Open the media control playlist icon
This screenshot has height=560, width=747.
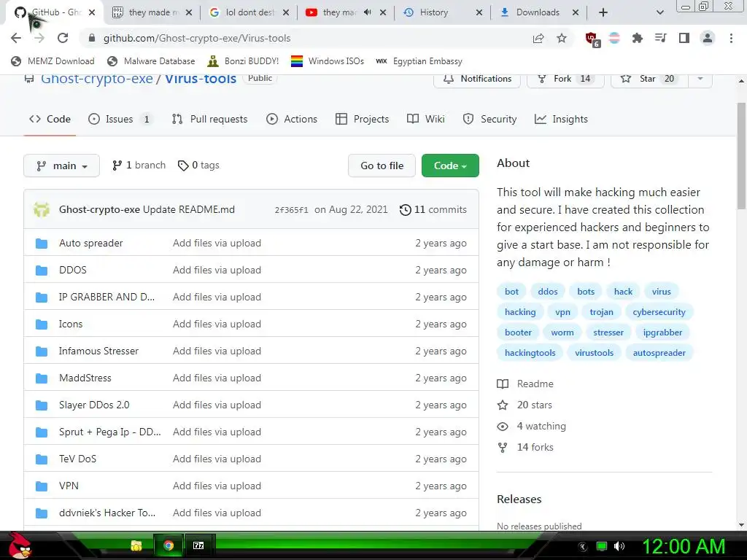[660, 38]
